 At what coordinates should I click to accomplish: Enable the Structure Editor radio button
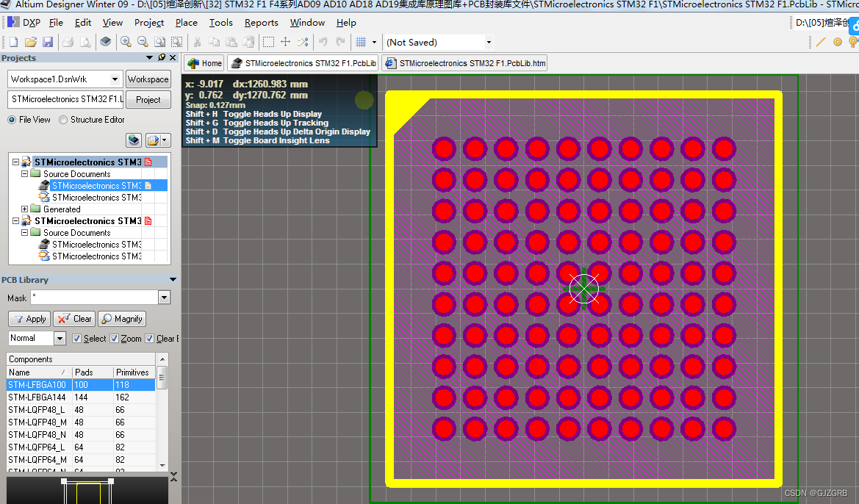[x=64, y=119]
